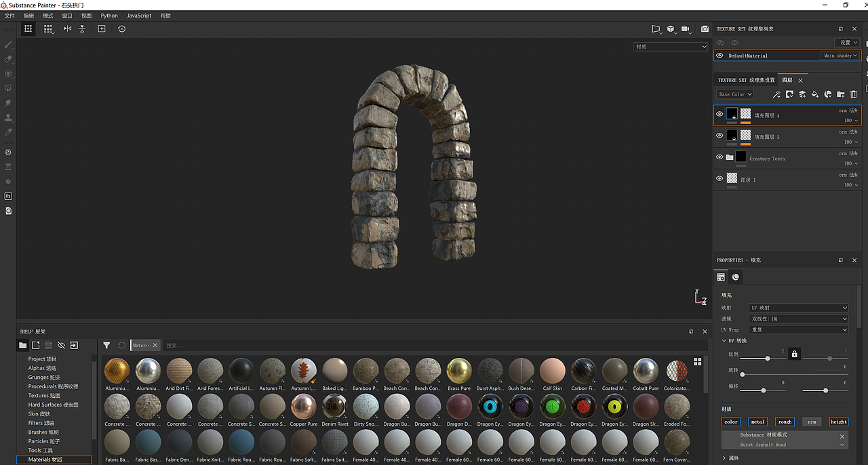Create a new folder in Layers panel

click(x=841, y=94)
